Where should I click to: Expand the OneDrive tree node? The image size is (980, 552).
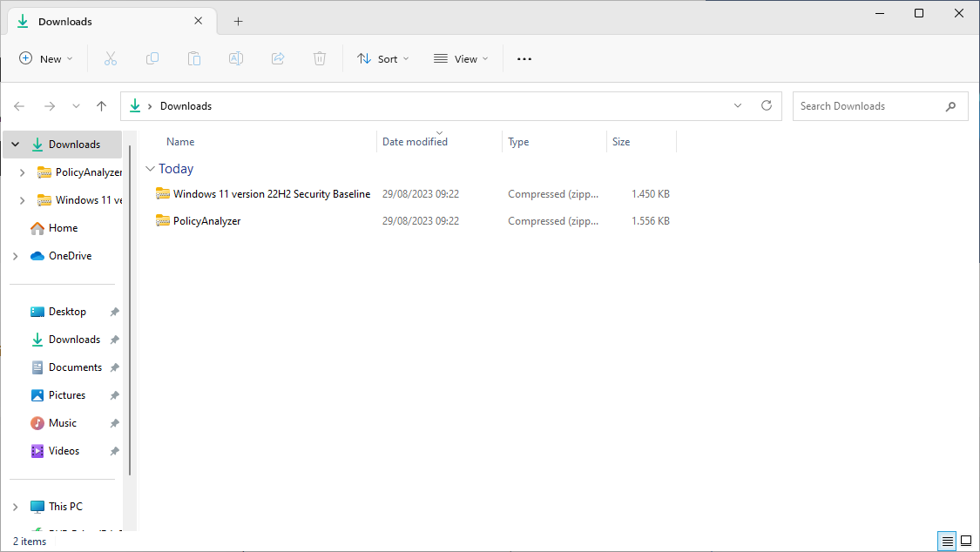(16, 256)
